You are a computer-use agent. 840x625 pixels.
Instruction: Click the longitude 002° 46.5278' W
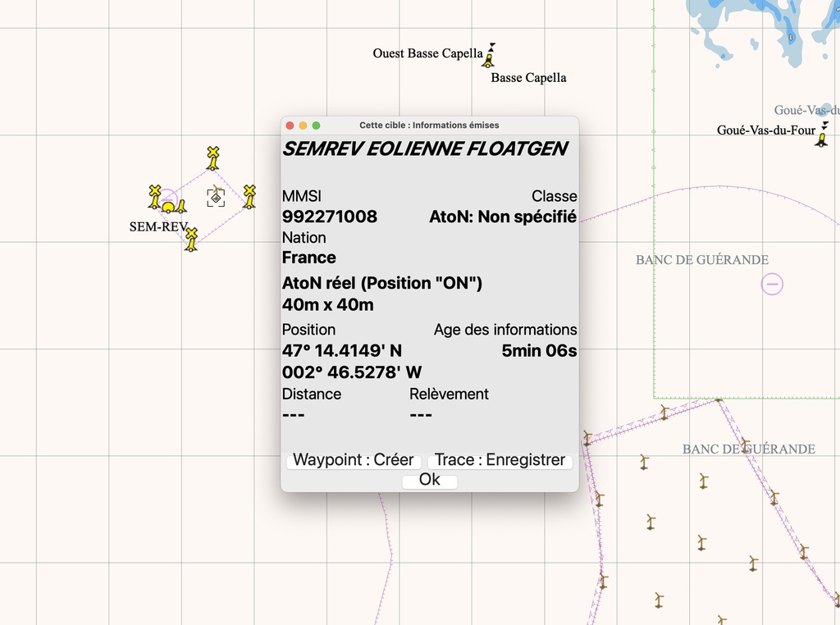pyautogui.click(x=352, y=372)
